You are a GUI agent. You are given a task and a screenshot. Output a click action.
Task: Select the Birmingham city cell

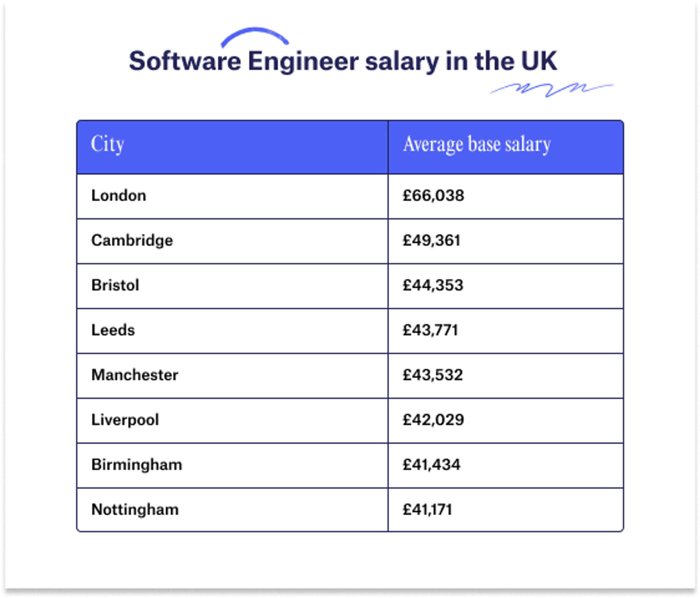232,466
